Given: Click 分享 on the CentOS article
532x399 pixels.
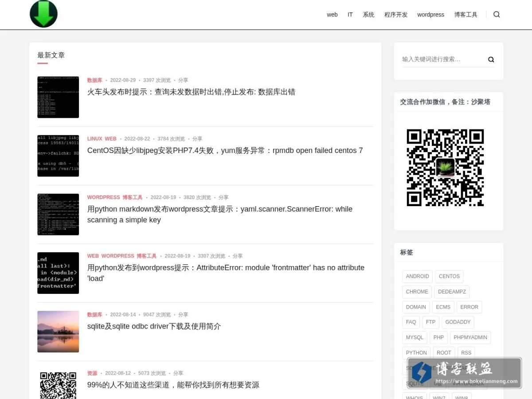Looking at the screenshot, I should [x=197, y=139].
